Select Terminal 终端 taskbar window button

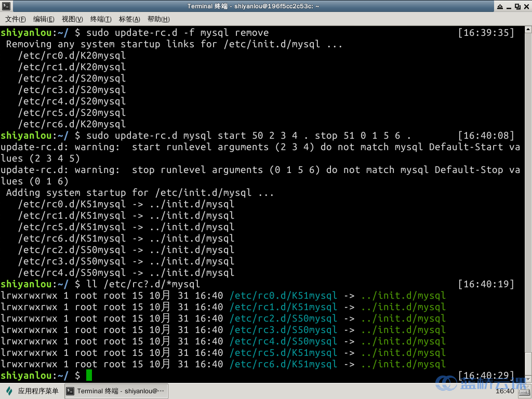point(116,391)
